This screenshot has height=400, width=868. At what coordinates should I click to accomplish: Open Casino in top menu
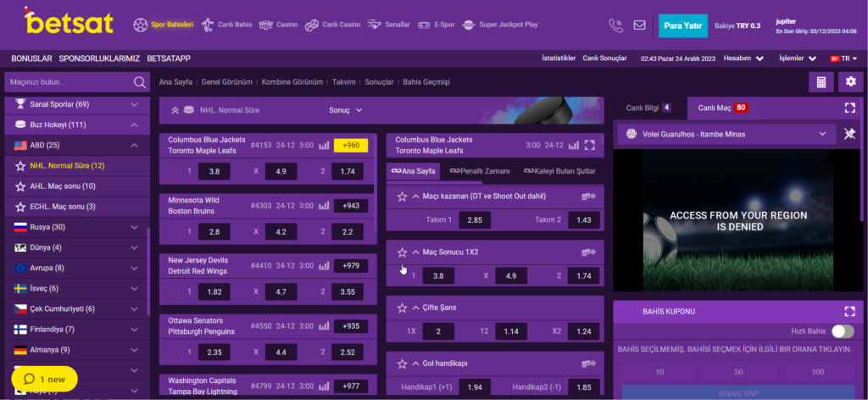pos(279,25)
